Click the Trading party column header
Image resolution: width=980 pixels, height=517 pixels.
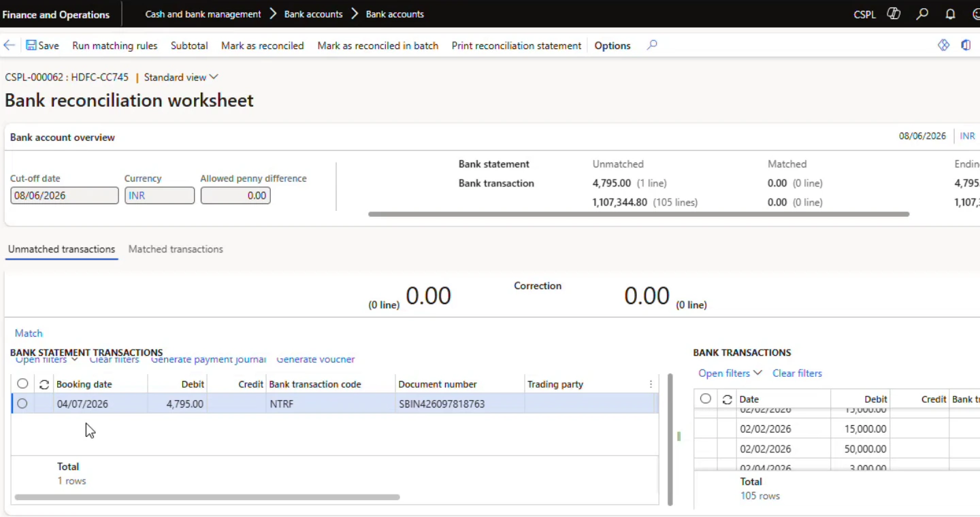[555, 384]
